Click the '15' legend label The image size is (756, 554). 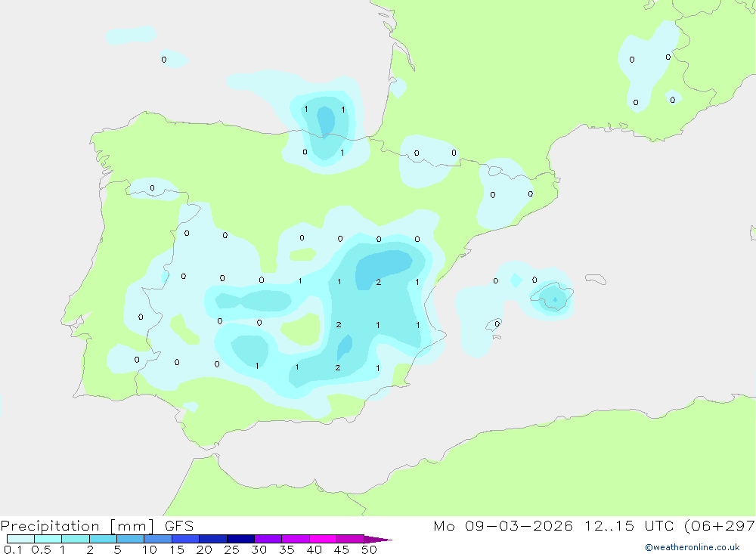[177, 549]
